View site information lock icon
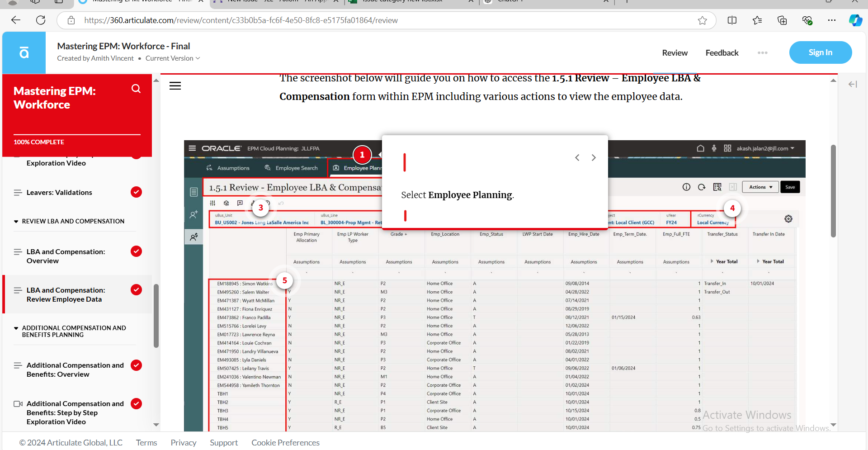This screenshot has width=868, height=450. (x=71, y=20)
